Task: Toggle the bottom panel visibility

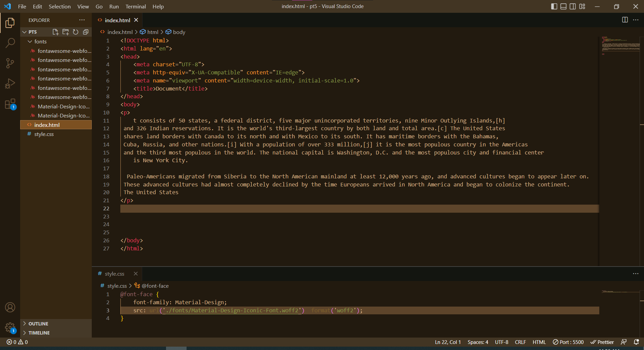Action: coord(564,6)
